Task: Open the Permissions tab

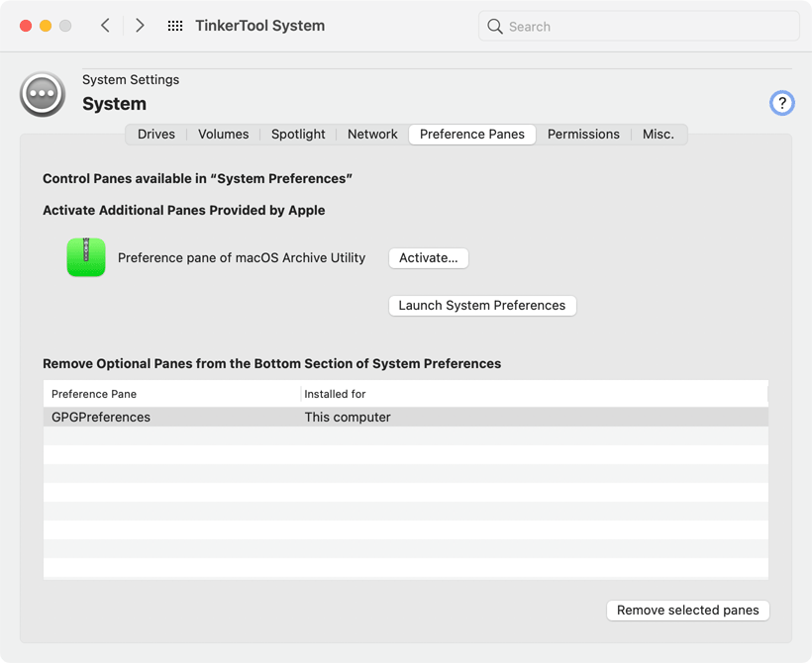Action: pyautogui.click(x=583, y=135)
